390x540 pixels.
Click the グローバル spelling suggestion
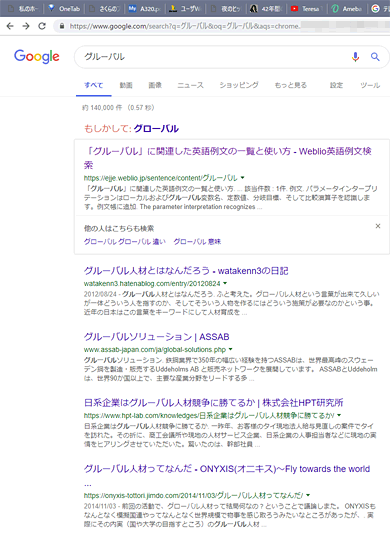pos(156,129)
